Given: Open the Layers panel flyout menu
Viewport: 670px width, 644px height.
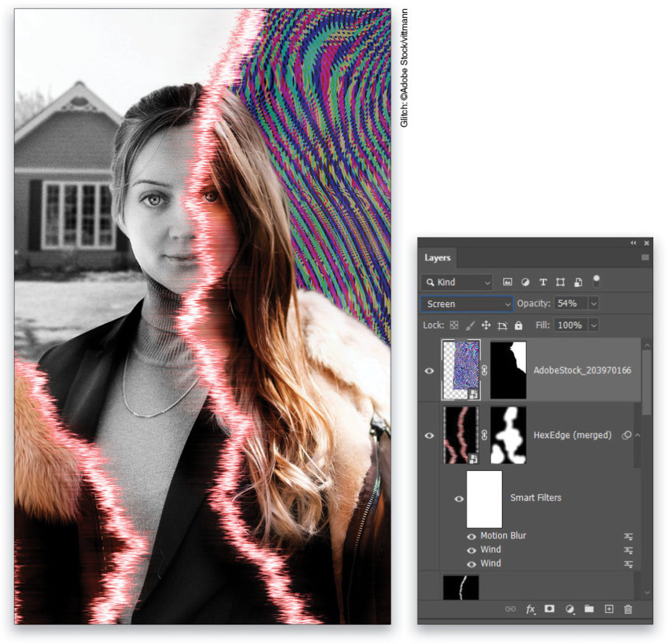Looking at the screenshot, I should (x=645, y=258).
